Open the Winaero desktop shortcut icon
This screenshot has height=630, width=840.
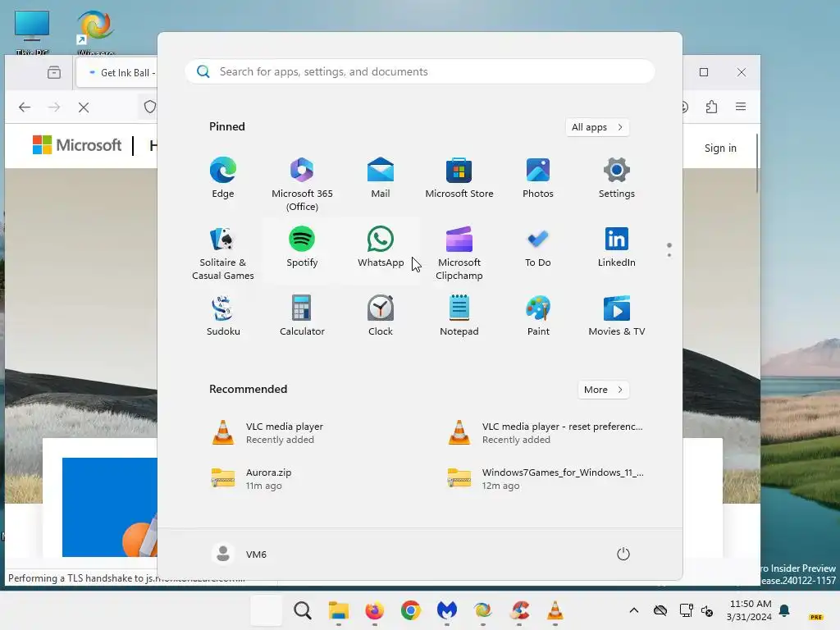pos(95,31)
